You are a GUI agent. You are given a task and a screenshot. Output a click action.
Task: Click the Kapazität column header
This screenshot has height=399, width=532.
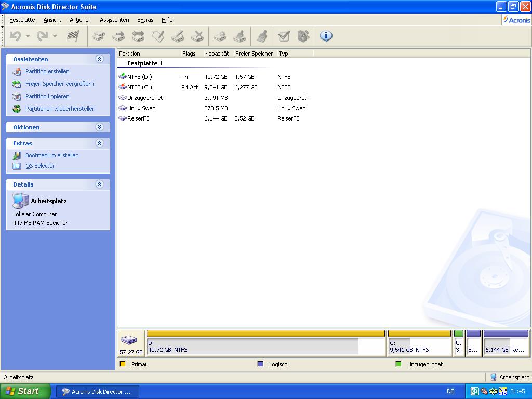pyautogui.click(x=219, y=54)
